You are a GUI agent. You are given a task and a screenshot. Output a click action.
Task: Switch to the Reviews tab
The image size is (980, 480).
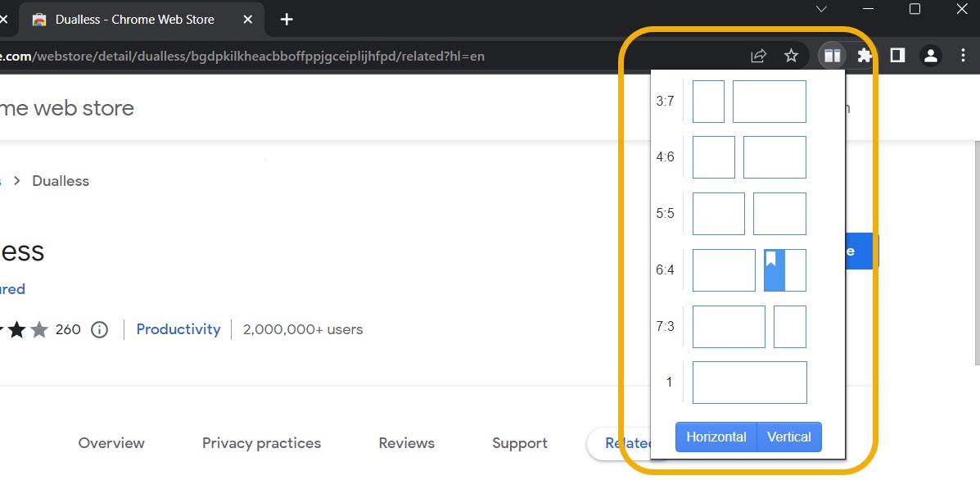[x=406, y=443]
